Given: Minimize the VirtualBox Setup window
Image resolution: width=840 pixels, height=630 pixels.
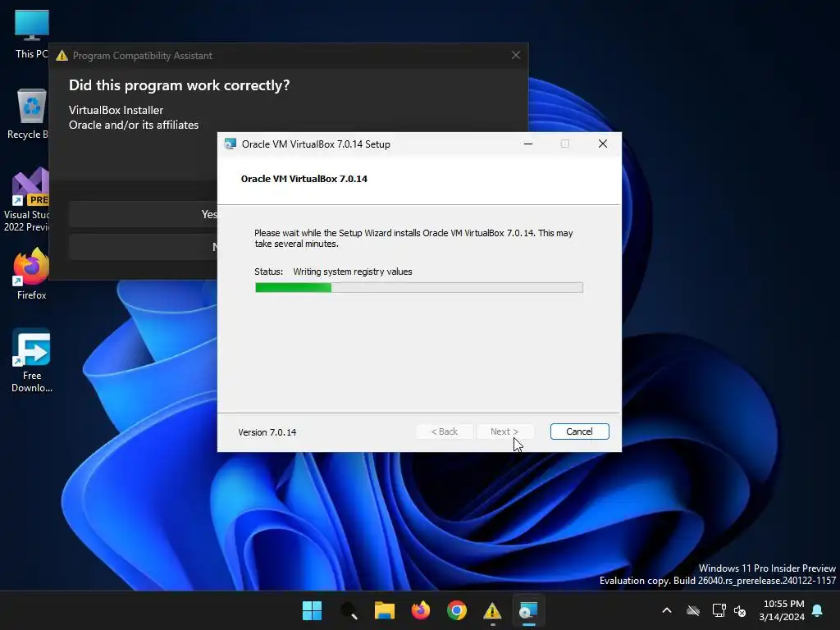Looking at the screenshot, I should [x=528, y=144].
